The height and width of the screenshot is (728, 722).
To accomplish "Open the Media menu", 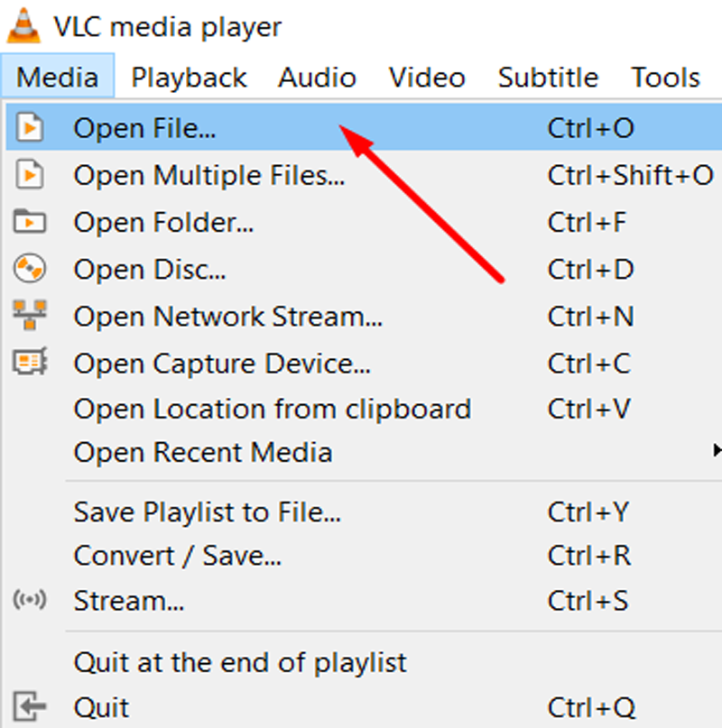I will coord(56,78).
